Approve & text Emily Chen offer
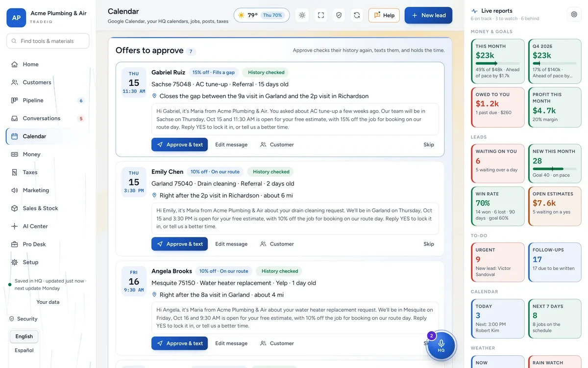The width and height of the screenshot is (588, 368). point(179,244)
